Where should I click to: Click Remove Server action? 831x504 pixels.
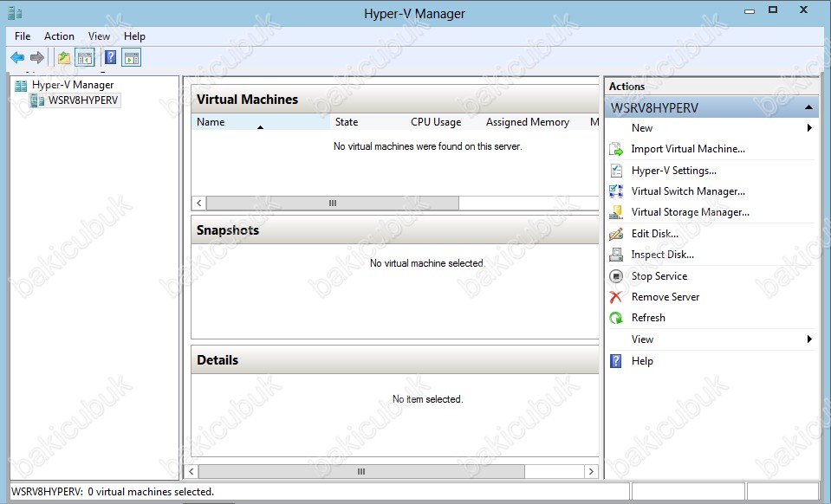point(665,297)
